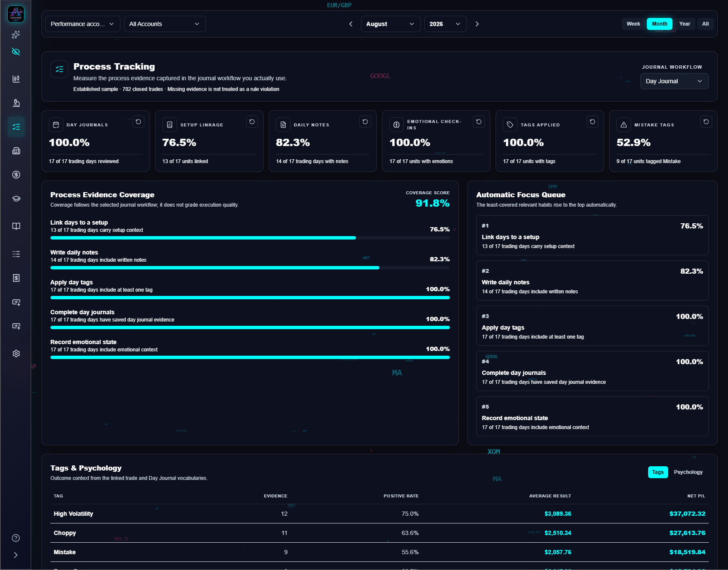Screen dimensions: 728x570
Task: Switch to the All range tab
Action: point(705,24)
